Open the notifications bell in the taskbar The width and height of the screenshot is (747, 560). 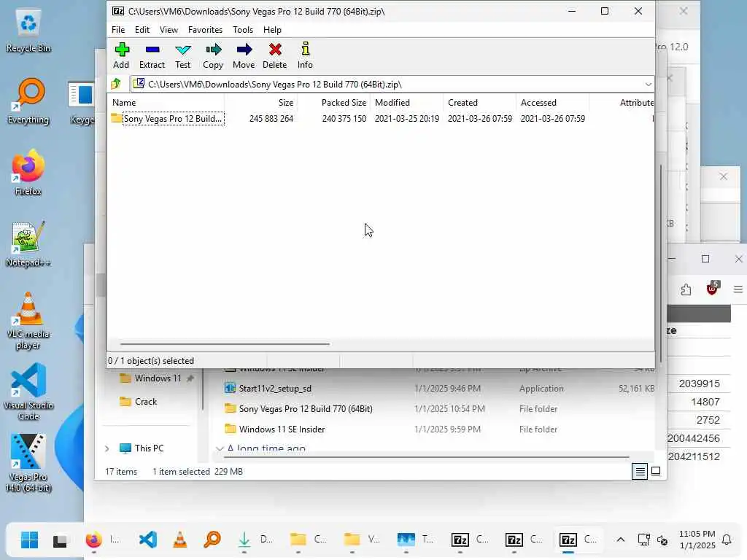(x=727, y=540)
